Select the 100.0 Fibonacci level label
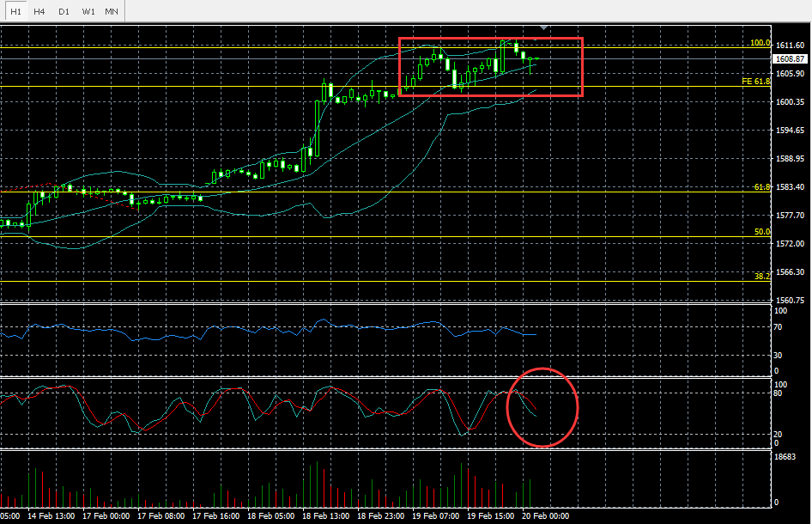 click(760, 43)
